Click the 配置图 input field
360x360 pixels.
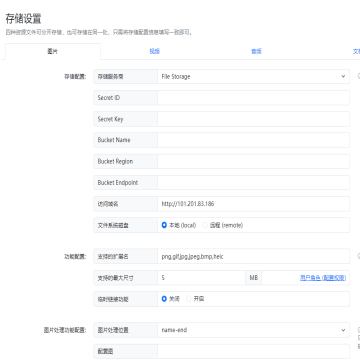point(253,351)
